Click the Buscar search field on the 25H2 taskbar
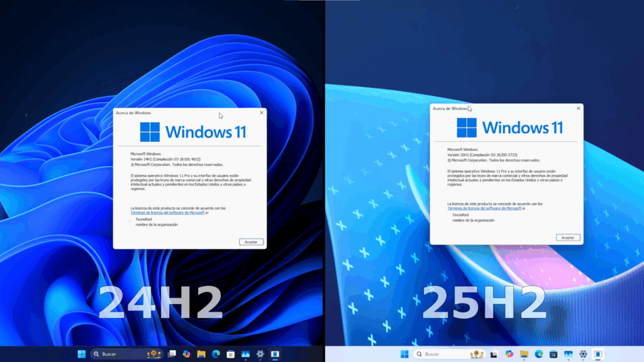 449,354
